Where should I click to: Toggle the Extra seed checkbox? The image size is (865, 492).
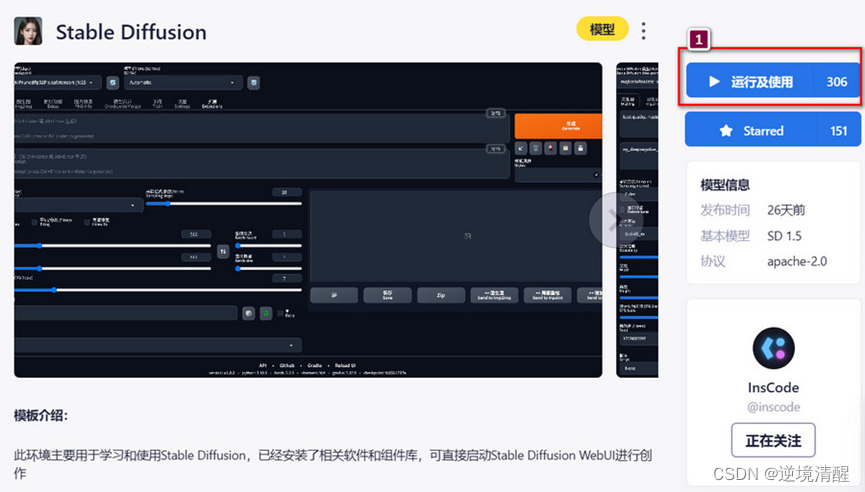click(x=280, y=313)
